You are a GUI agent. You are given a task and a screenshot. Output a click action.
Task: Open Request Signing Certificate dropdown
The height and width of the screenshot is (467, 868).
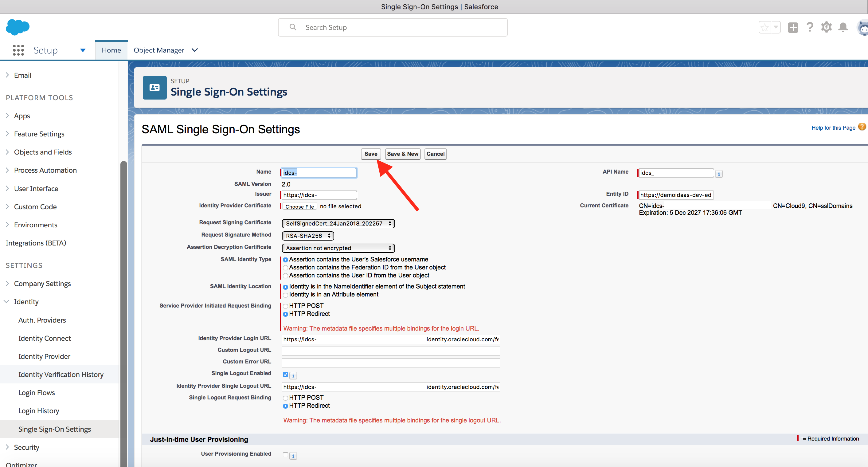click(x=338, y=223)
